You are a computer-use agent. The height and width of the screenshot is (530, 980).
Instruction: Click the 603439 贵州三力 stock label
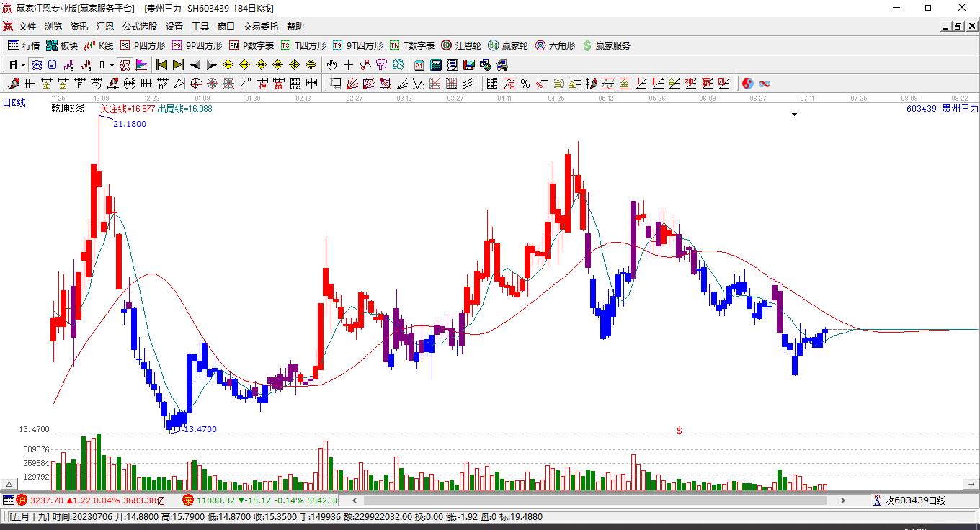pos(943,109)
